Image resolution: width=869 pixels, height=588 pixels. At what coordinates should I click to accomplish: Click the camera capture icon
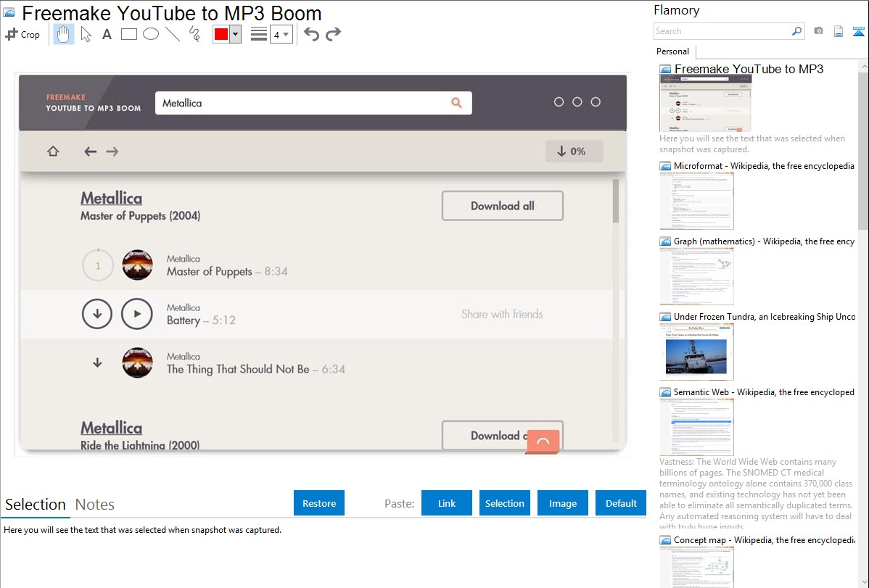[818, 31]
